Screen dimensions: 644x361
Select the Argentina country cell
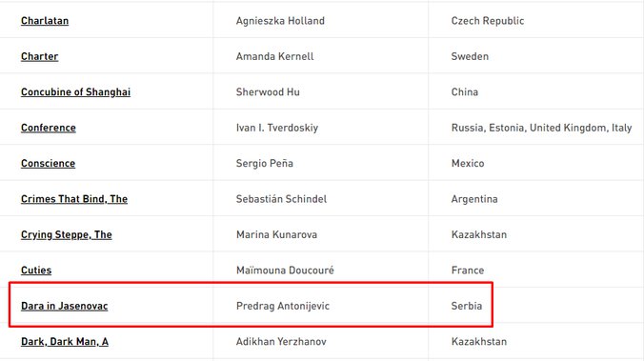474,199
